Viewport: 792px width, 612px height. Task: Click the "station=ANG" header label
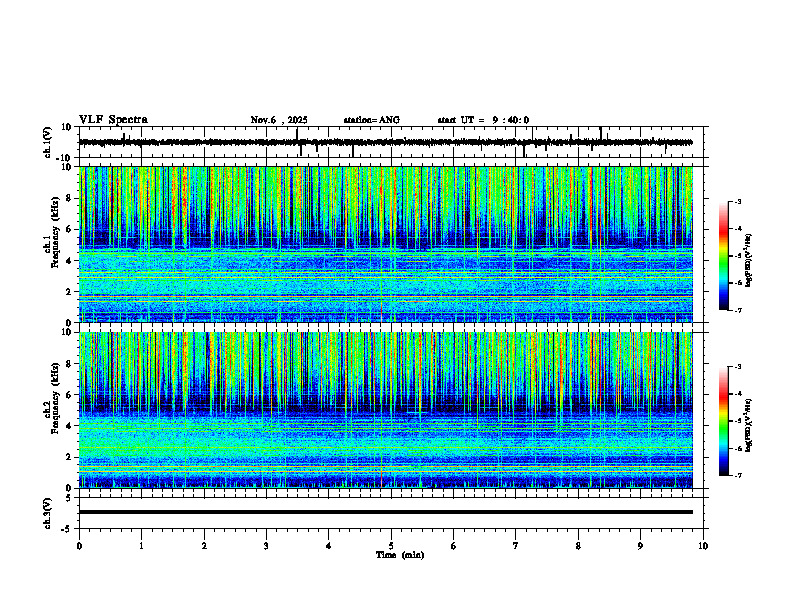coord(371,120)
